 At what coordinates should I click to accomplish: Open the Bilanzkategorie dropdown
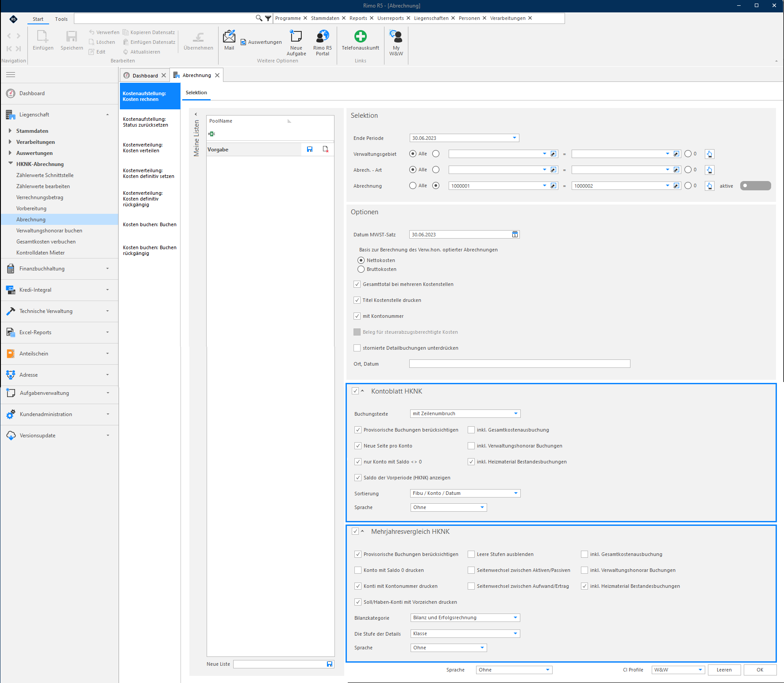coord(515,617)
